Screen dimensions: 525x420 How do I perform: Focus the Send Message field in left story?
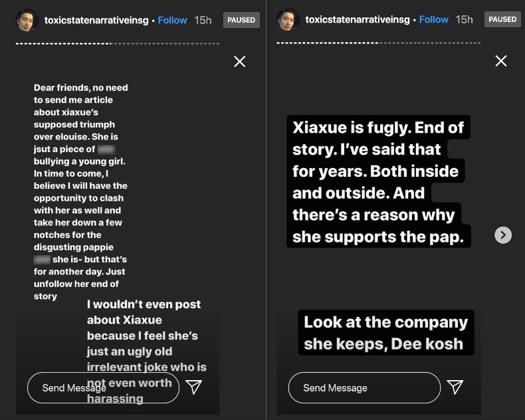point(100,387)
